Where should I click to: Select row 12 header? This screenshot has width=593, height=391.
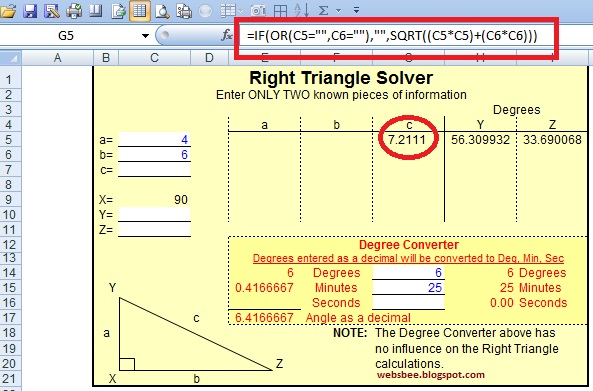coord(10,245)
